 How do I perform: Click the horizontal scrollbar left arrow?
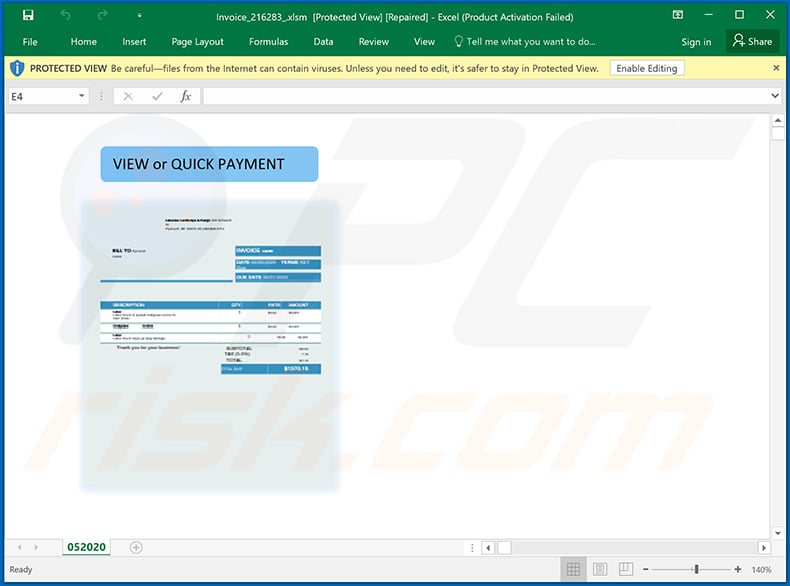(x=488, y=548)
